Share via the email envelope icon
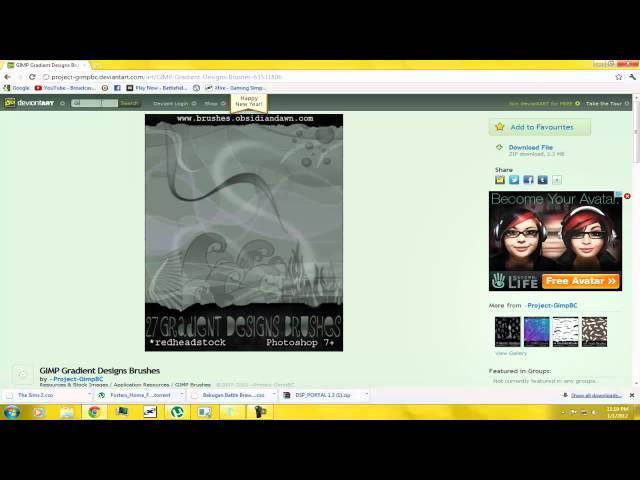Viewport: 640px width, 480px height. pos(500,180)
